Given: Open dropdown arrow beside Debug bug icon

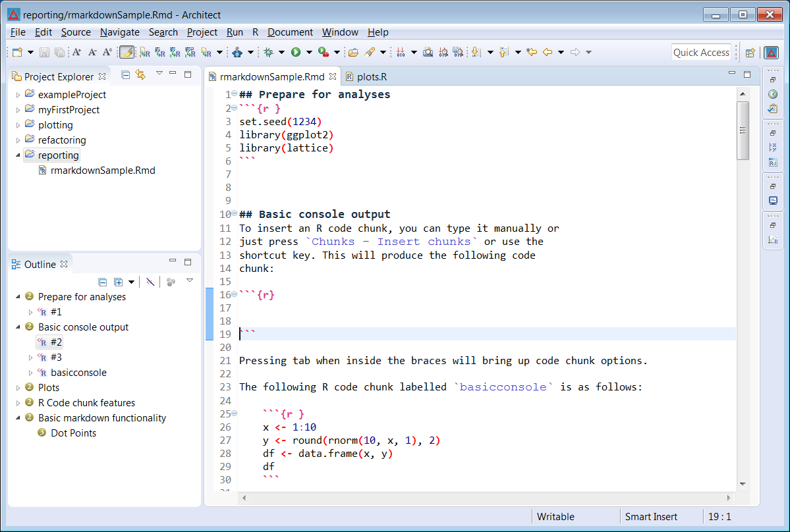Looking at the screenshot, I should click(281, 53).
